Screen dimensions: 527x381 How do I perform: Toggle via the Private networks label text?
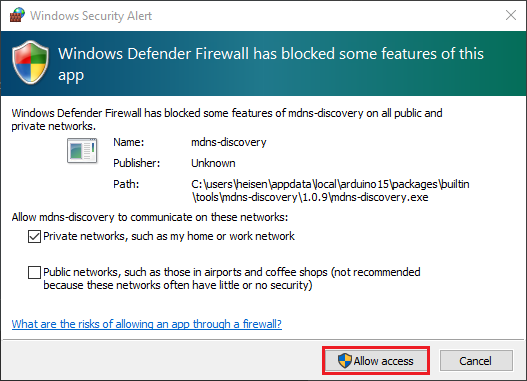click(x=169, y=236)
